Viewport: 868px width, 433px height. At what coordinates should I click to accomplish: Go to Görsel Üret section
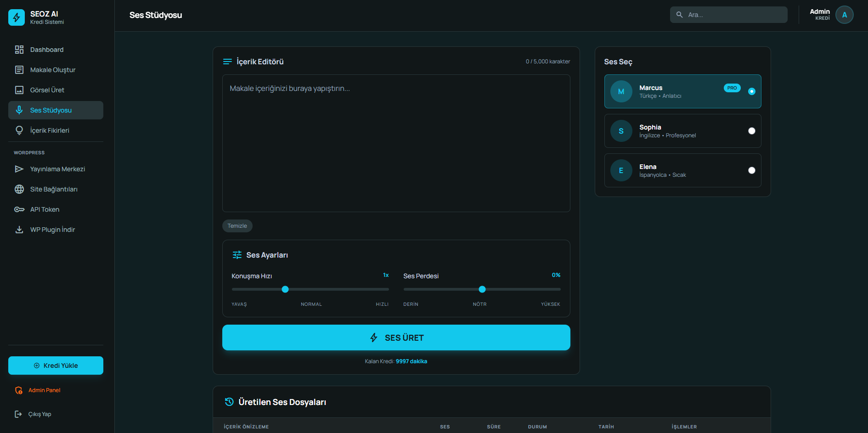point(56,90)
